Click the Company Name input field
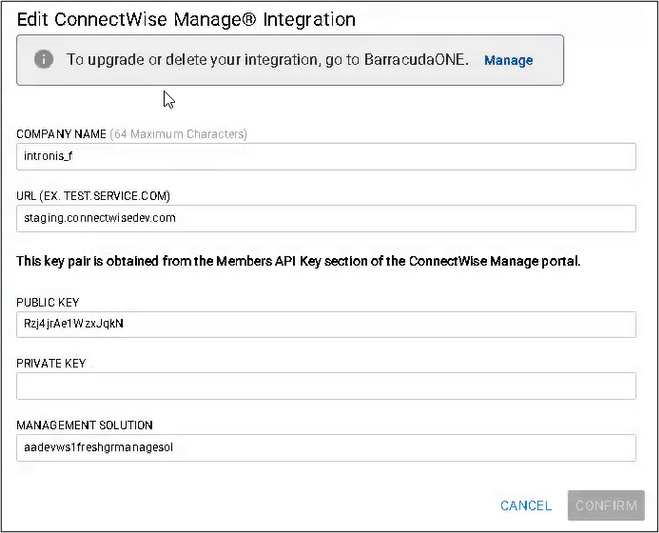This screenshot has height=533, width=659. point(326,156)
